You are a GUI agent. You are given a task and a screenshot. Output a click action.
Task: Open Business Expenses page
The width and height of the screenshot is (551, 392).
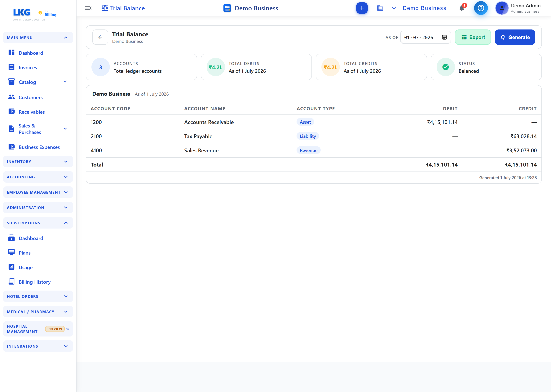pyautogui.click(x=39, y=147)
